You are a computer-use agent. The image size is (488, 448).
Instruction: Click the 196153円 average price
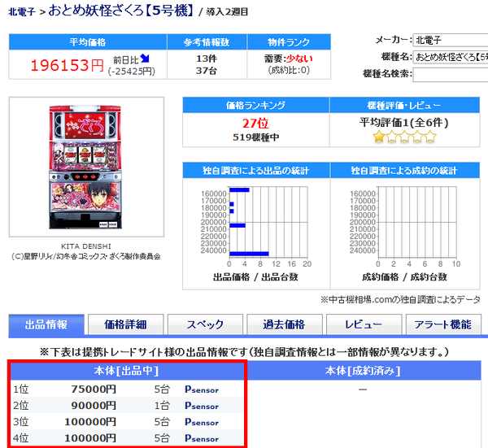(x=68, y=65)
